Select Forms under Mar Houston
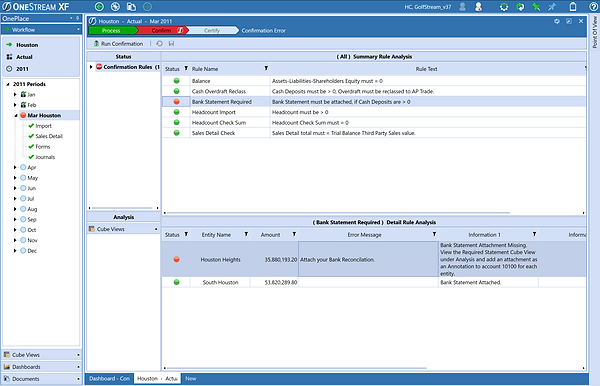The height and width of the screenshot is (386, 600). (42, 147)
